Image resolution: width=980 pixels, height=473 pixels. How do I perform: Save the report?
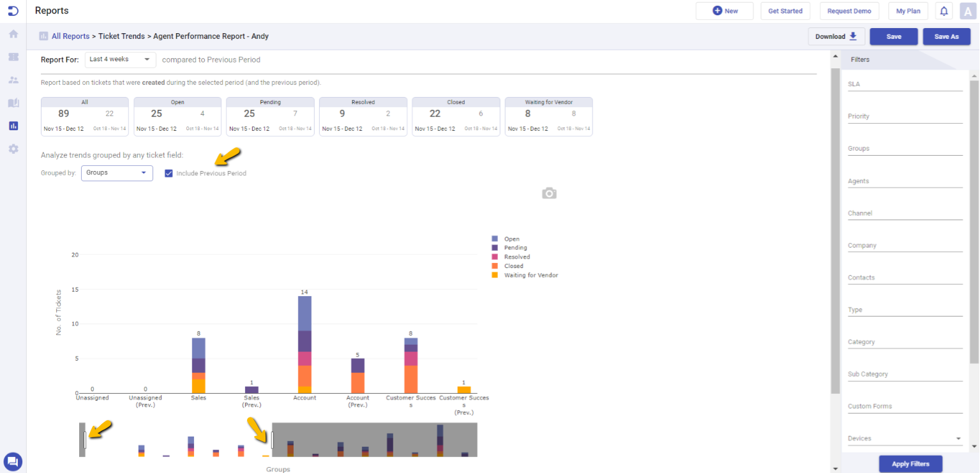coord(894,36)
